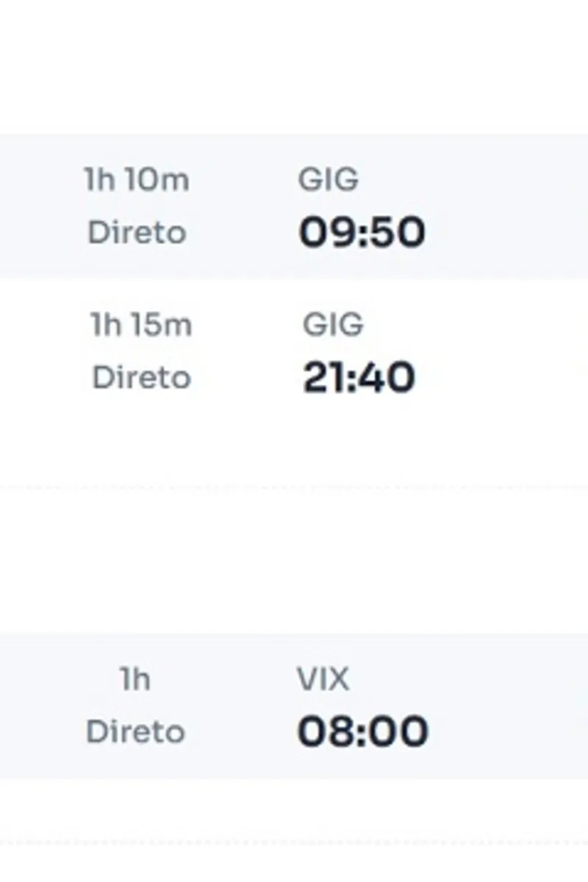
Task: Click empty space between GIG and VIX flights
Action: 294,559
